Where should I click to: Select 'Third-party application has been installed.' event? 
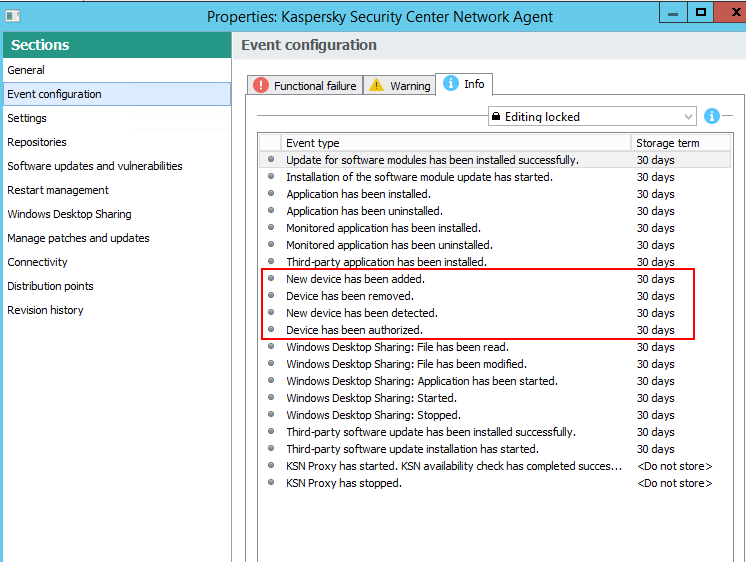coord(495,262)
